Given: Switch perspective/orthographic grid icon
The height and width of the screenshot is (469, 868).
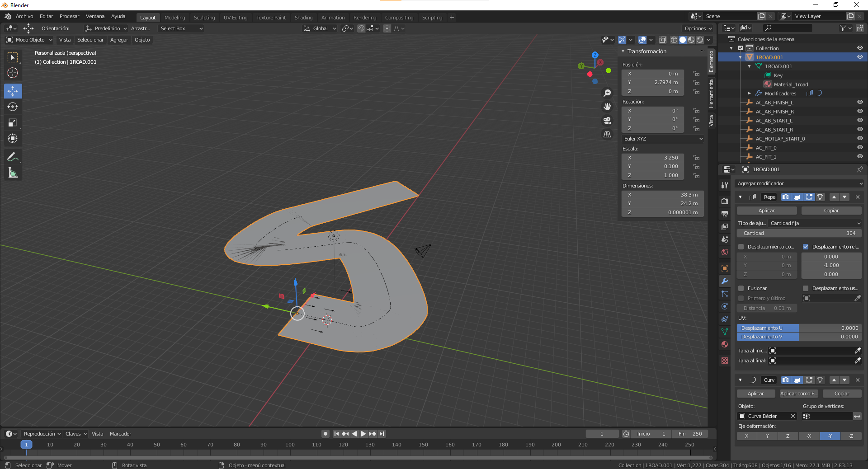Looking at the screenshot, I should pyautogui.click(x=607, y=135).
